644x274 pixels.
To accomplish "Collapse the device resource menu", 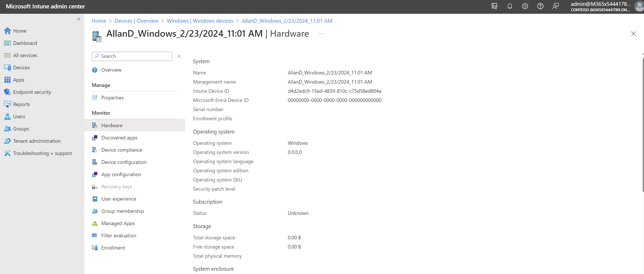I will pos(179,56).
